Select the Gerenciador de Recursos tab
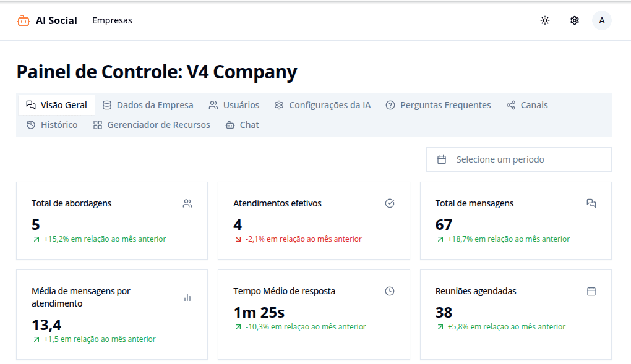 click(x=152, y=125)
